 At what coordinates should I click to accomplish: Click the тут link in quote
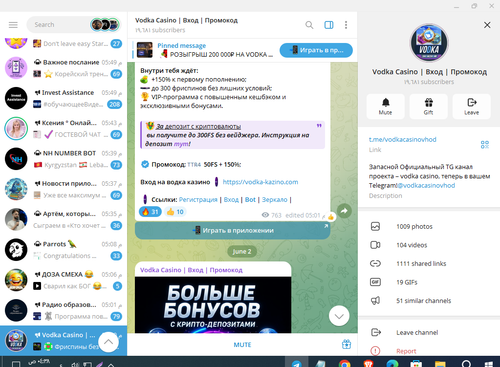(181, 144)
